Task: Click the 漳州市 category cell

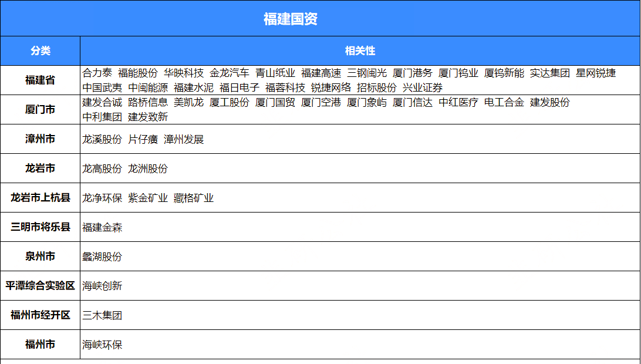Action: (x=41, y=139)
